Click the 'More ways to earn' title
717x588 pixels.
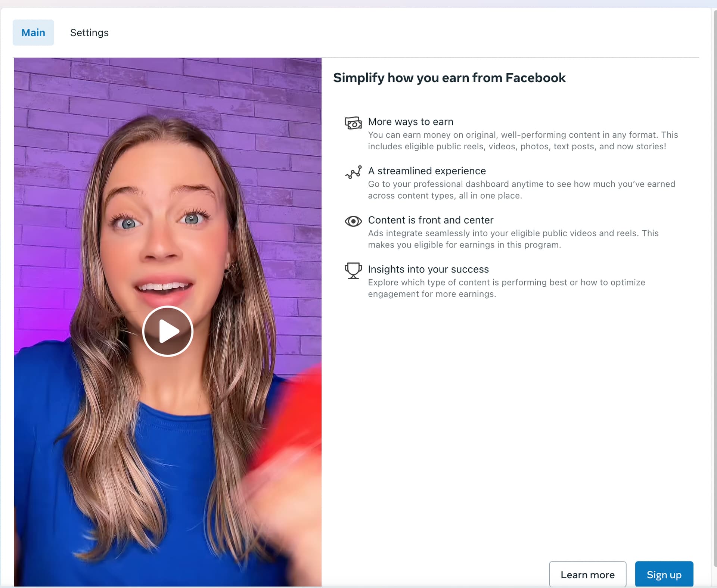[x=410, y=122]
